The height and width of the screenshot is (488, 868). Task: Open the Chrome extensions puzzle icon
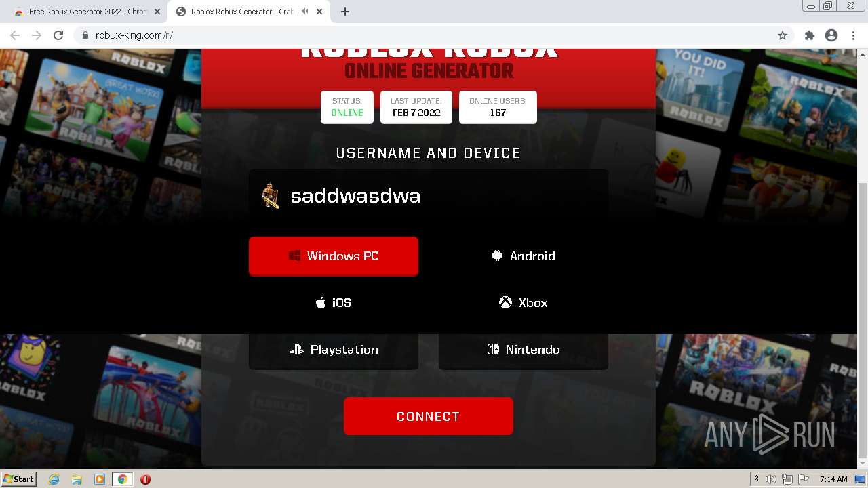pos(809,35)
